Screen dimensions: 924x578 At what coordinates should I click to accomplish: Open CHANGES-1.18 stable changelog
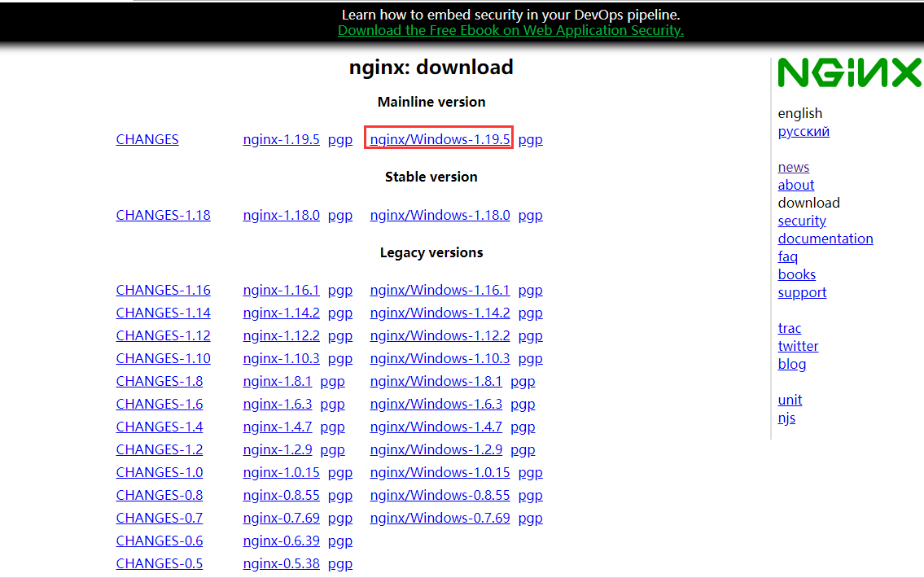pos(163,215)
